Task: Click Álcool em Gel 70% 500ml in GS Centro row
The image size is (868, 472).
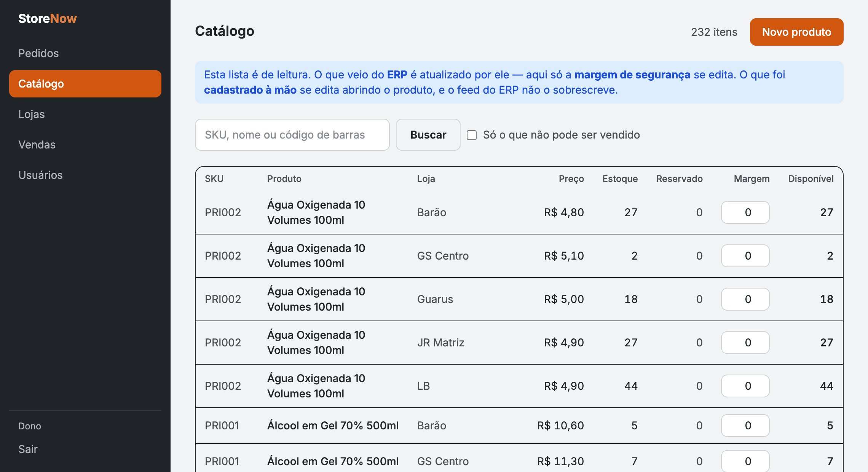Action: pos(333,461)
